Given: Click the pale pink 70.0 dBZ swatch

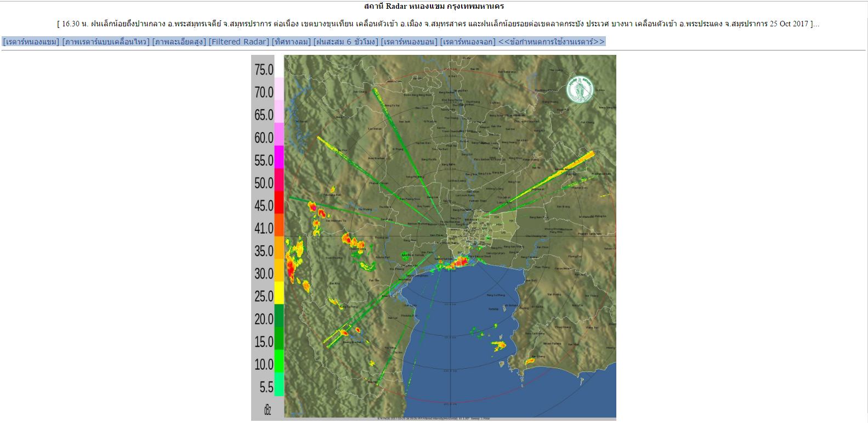Looking at the screenshot, I should (x=279, y=88).
